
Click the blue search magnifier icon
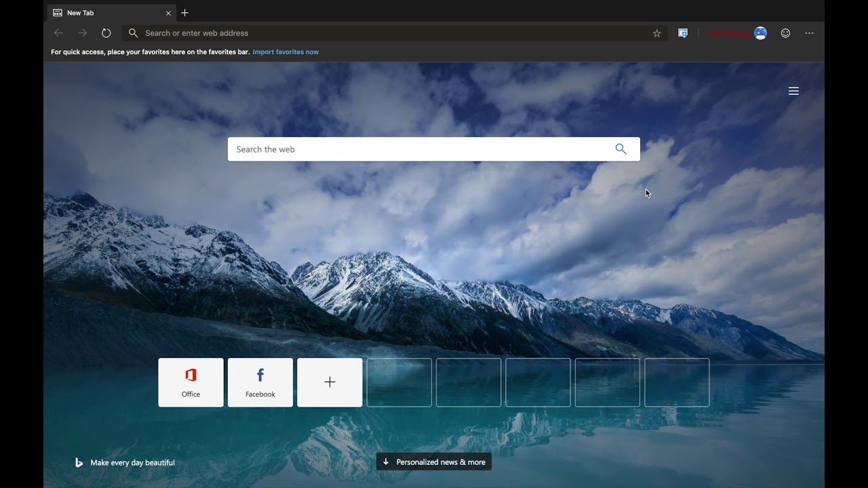coord(621,149)
